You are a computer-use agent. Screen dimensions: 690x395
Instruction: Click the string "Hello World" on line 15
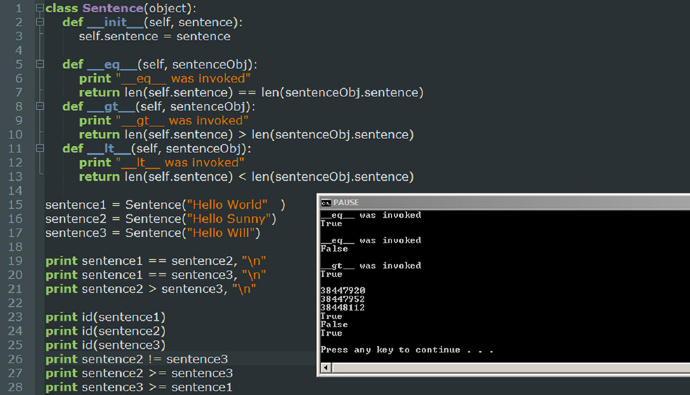[x=227, y=205]
